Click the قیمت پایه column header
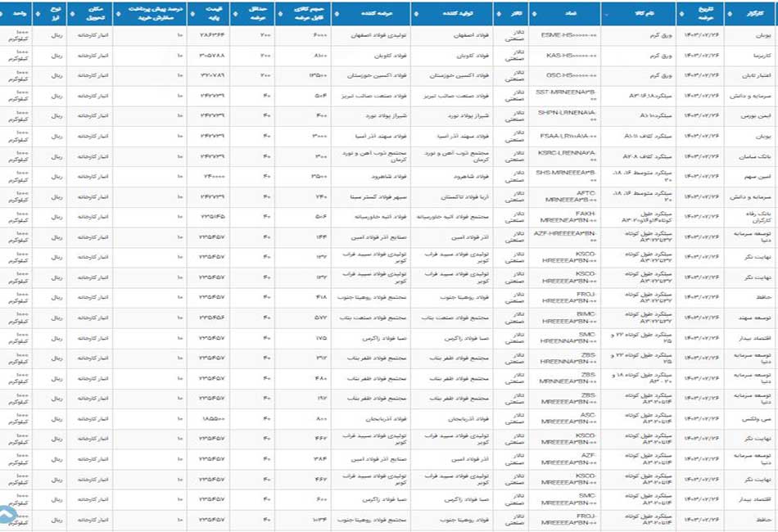 [208, 13]
